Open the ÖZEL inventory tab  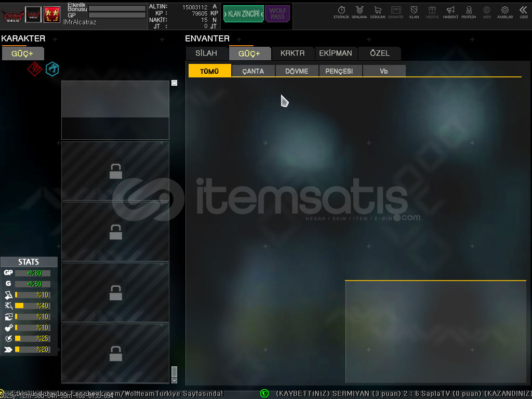[379, 54]
